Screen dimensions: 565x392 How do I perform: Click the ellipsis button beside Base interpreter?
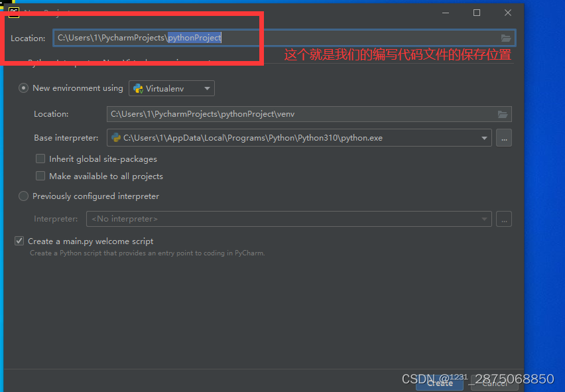(x=504, y=138)
